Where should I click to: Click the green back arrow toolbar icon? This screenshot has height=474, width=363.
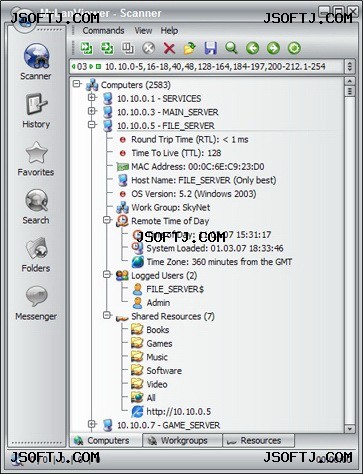click(252, 48)
